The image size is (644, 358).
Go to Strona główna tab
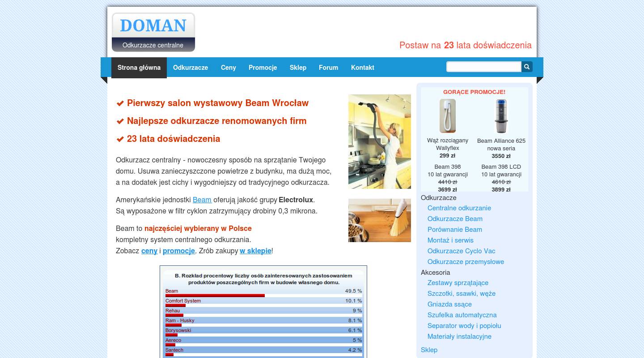[139, 68]
